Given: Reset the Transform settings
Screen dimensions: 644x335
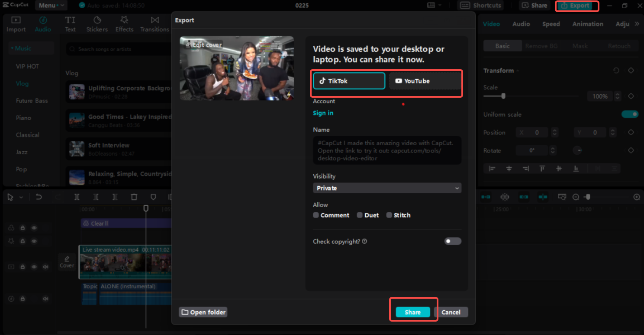Looking at the screenshot, I should [616, 70].
